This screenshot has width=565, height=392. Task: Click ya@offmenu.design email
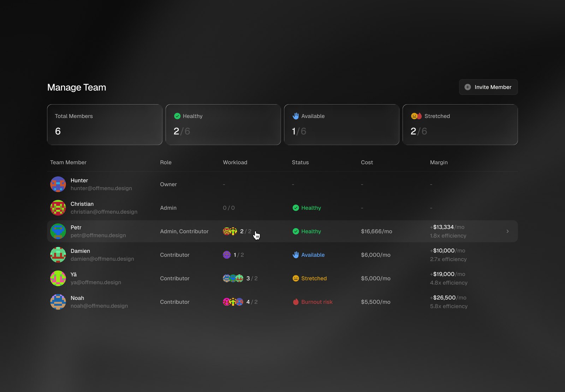96,282
